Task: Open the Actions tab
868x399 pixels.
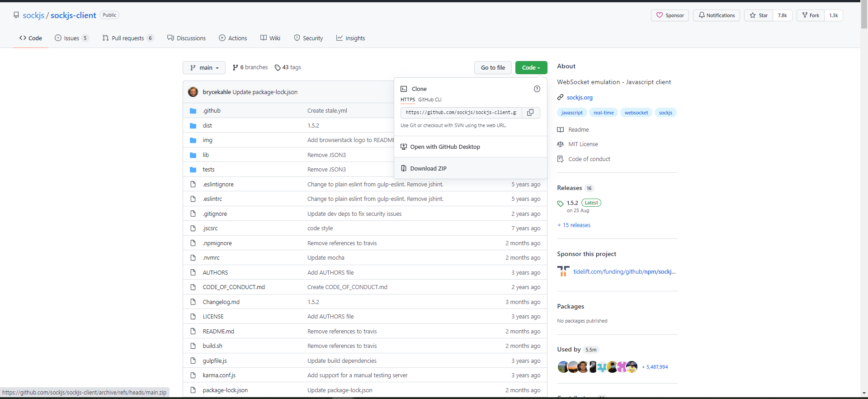Action: pos(233,38)
